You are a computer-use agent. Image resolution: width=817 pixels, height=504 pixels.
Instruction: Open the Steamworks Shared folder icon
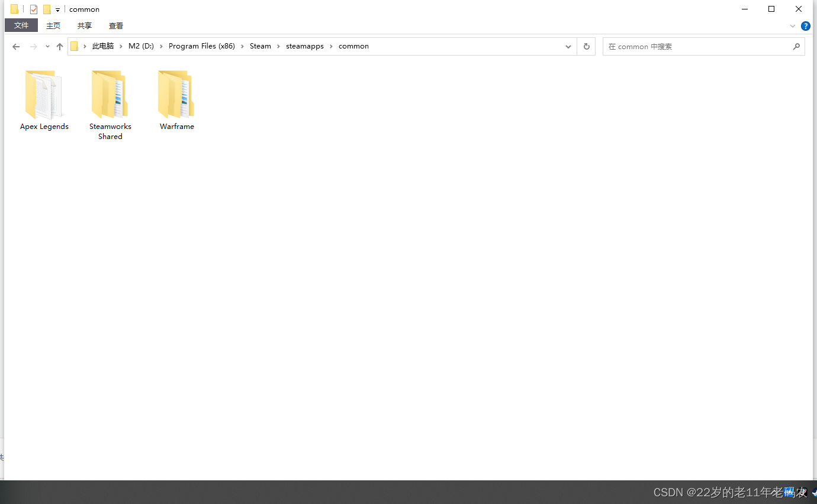click(x=110, y=95)
